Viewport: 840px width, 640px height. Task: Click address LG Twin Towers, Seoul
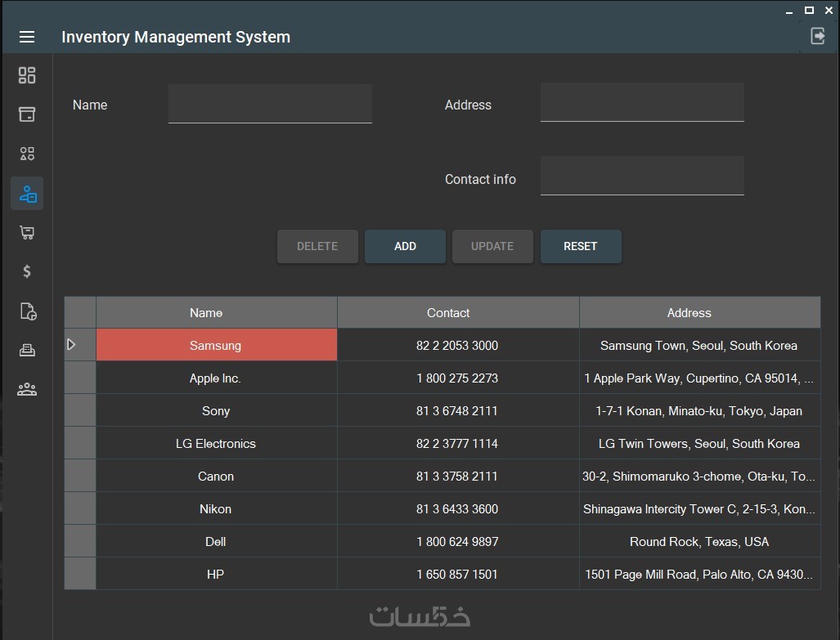coord(700,443)
